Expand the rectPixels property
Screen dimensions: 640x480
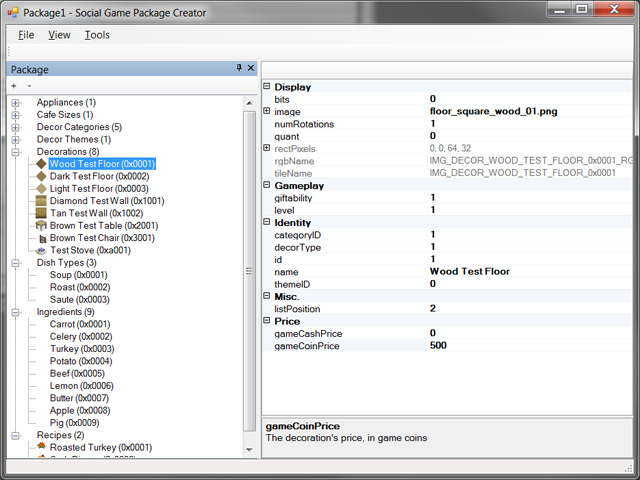[267, 148]
